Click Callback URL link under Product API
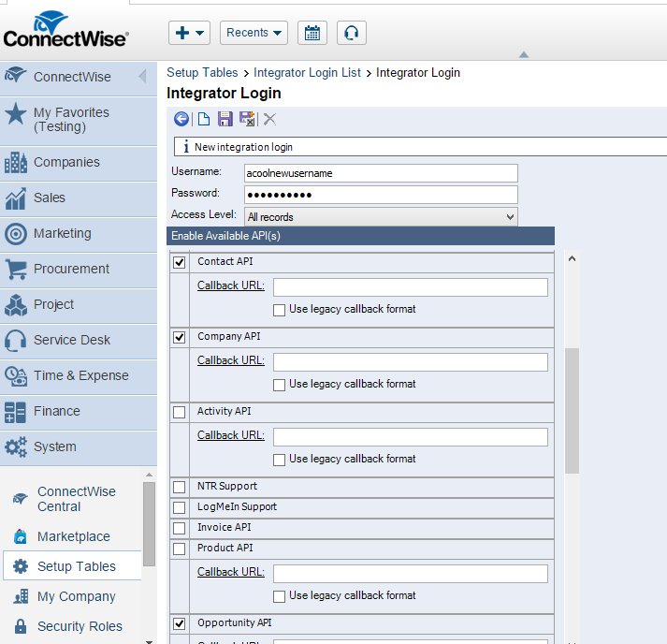 (x=231, y=572)
